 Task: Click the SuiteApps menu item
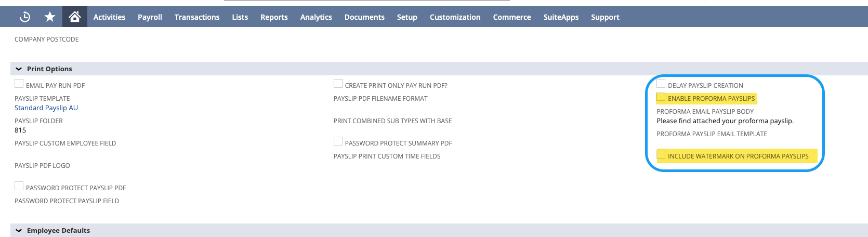coord(561,17)
